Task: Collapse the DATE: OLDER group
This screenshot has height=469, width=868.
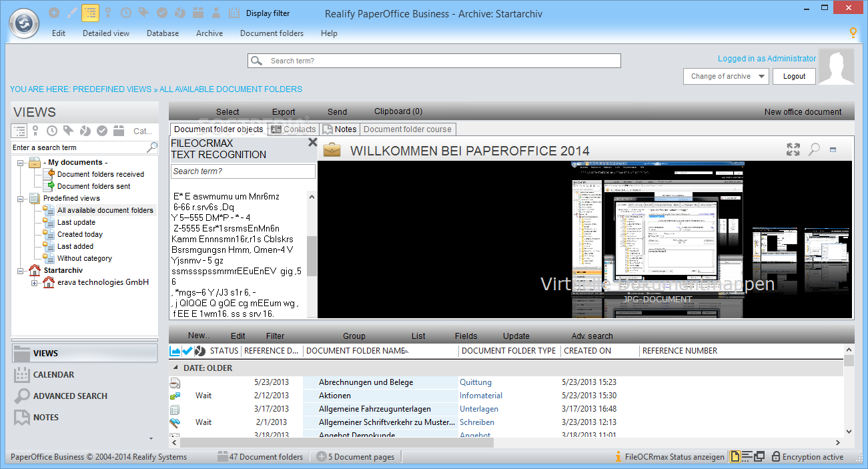Action: [x=176, y=368]
